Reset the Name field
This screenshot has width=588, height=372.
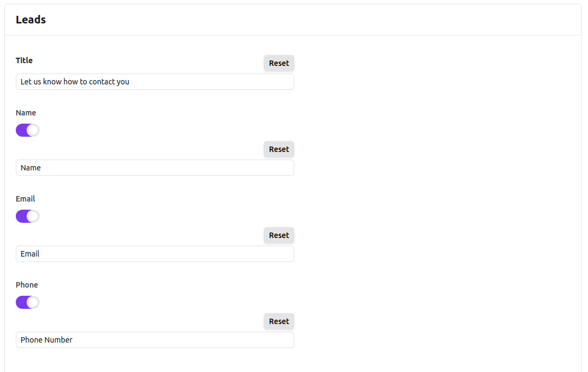[x=278, y=149]
